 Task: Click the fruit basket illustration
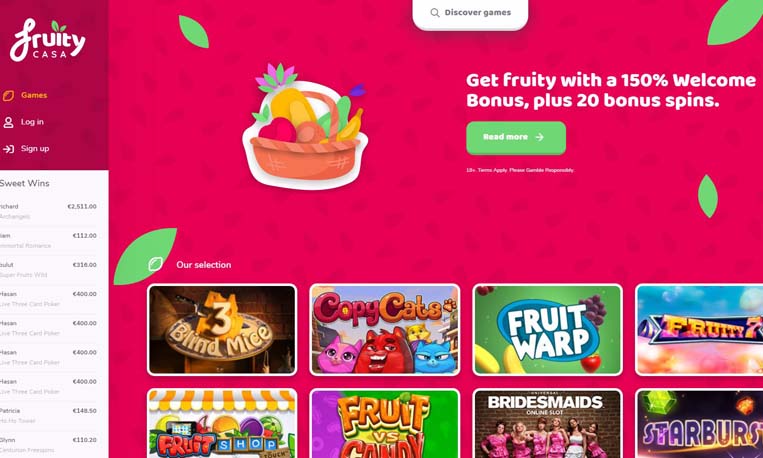click(x=305, y=127)
